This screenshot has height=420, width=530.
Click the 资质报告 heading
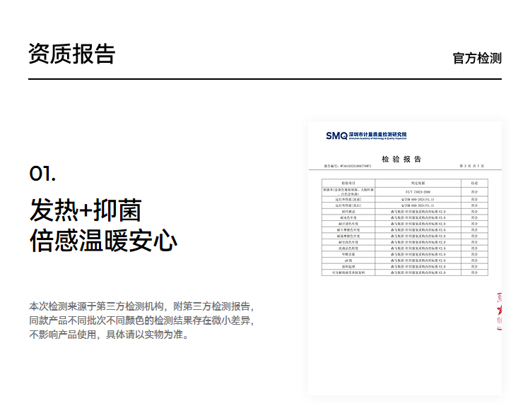(x=71, y=54)
